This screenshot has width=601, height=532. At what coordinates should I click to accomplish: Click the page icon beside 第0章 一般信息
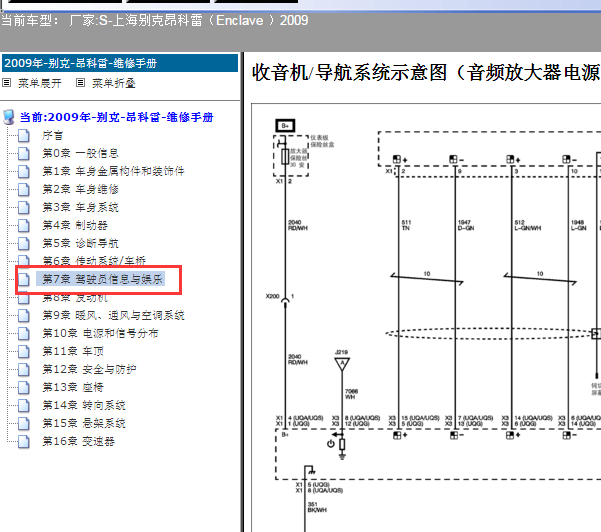click(x=24, y=153)
